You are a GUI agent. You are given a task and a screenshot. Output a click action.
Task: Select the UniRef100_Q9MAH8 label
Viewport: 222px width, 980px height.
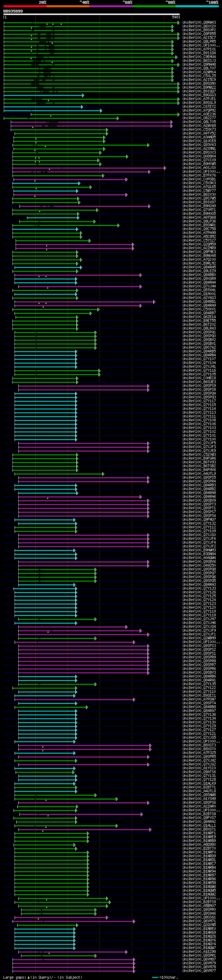click(199, 64)
